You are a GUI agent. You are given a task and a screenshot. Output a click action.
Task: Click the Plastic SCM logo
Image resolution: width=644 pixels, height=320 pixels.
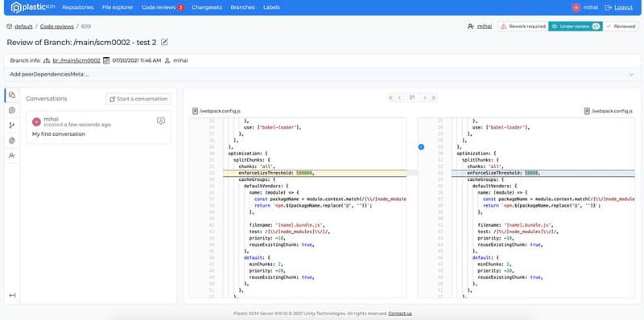pos(33,7)
